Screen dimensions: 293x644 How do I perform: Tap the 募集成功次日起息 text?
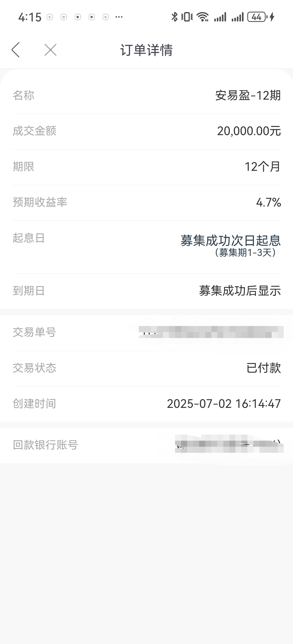(x=230, y=241)
